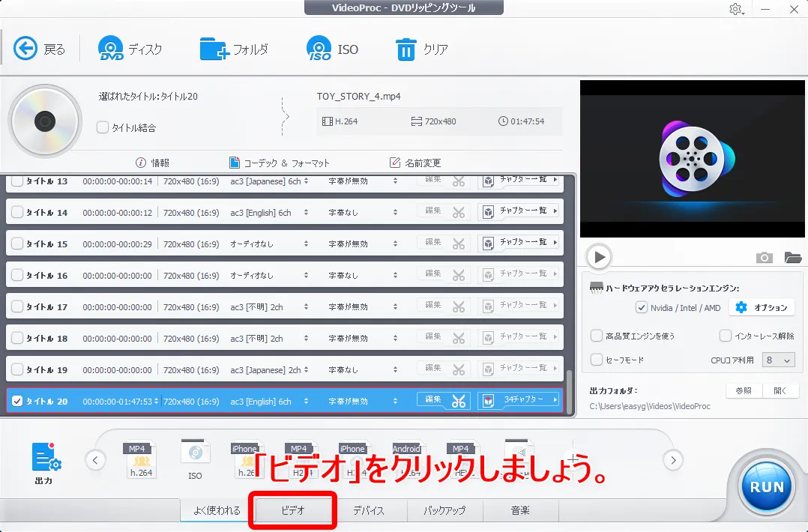Image resolution: width=808 pixels, height=532 pixels.
Task: Click 参照 to browse output folder
Action: click(x=744, y=391)
